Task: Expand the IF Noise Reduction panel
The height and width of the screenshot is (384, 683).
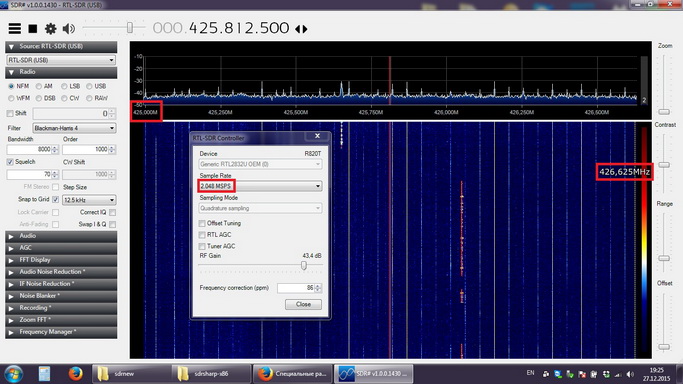Action: (61, 284)
